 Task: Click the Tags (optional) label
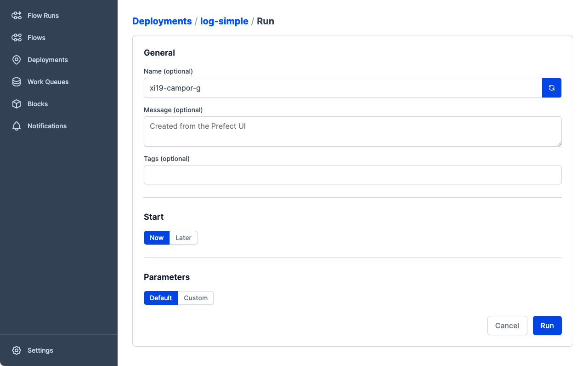[x=167, y=159]
